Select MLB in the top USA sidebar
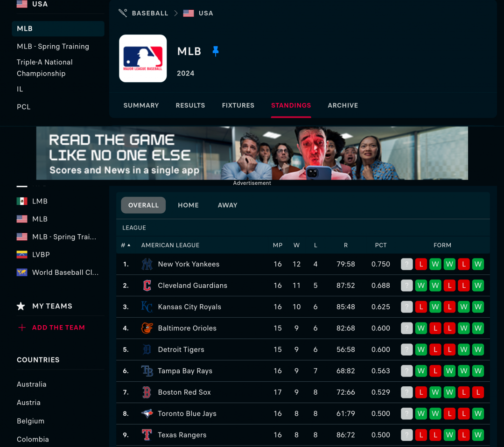504x447 pixels. [58, 28]
